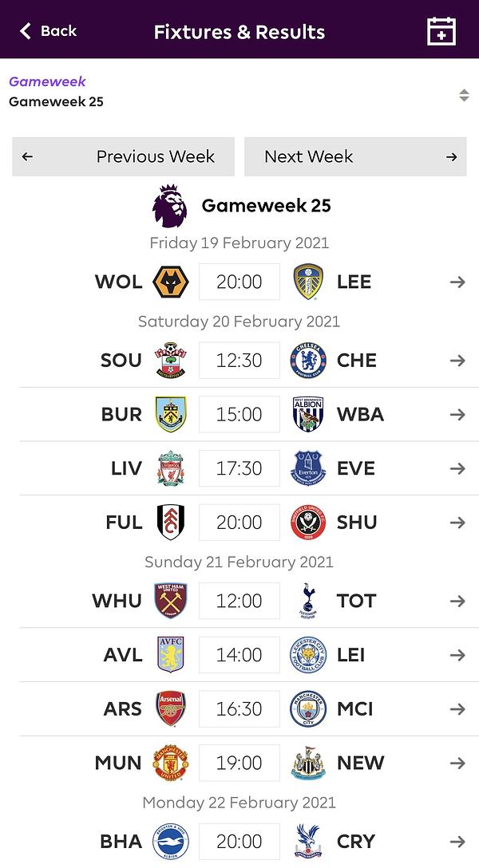479x868 pixels.
Task: Tap the Arsenal cannon crest
Action: pos(171,708)
